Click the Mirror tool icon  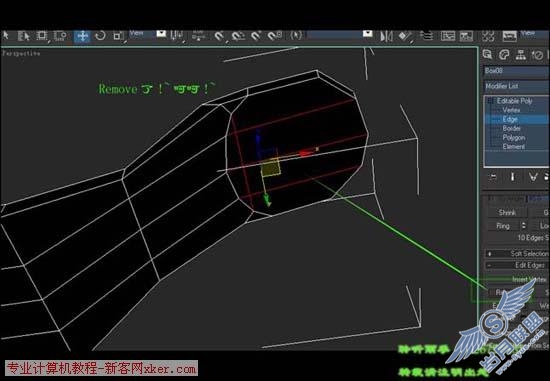coord(386,36)
